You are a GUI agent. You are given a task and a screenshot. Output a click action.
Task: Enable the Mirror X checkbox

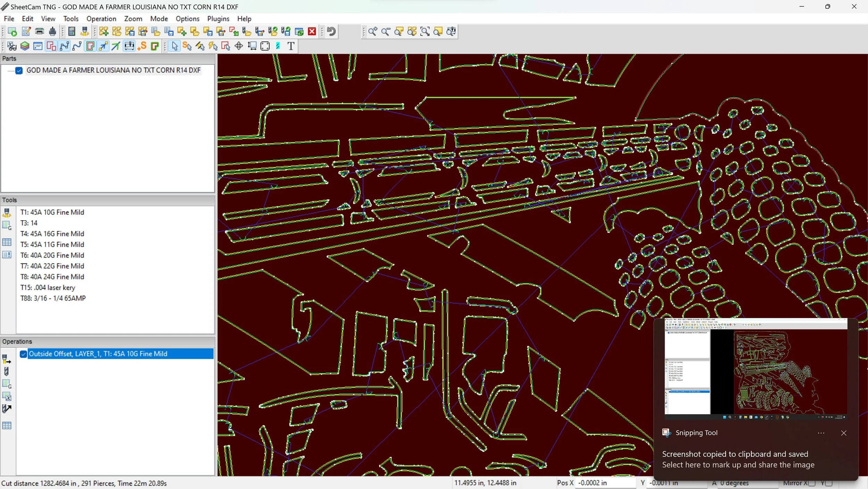click(812, 483)
